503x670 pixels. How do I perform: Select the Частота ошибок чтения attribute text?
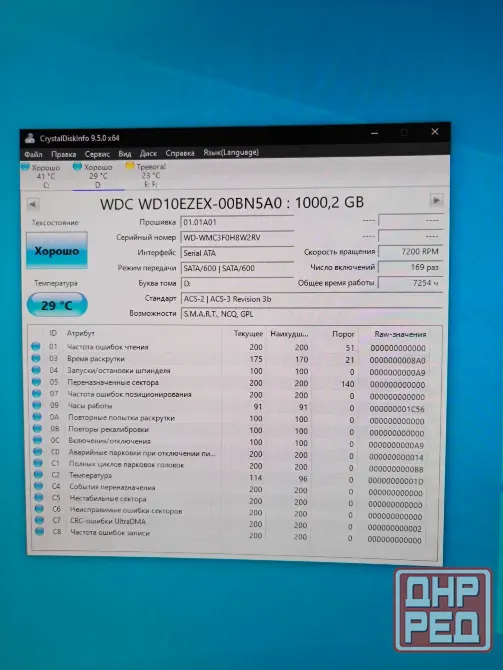[x=108, y=347]
